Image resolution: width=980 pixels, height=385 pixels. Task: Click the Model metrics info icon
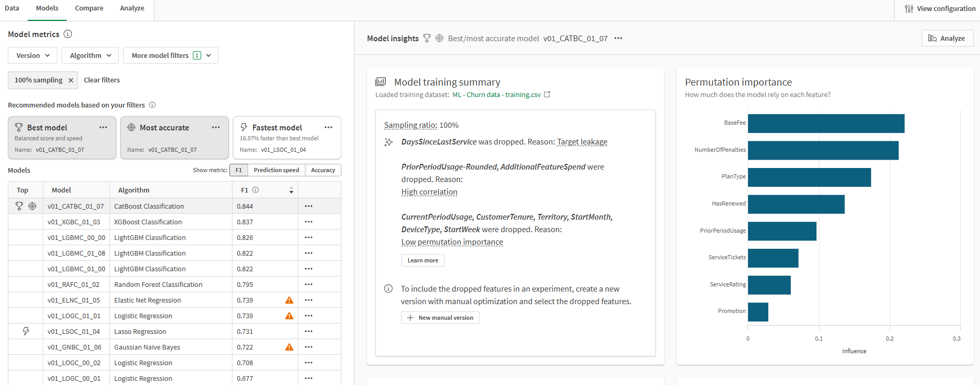68,34
